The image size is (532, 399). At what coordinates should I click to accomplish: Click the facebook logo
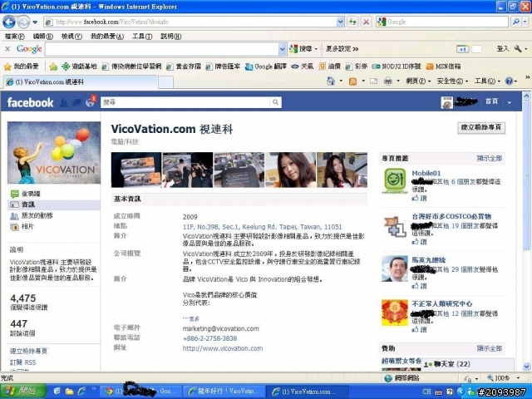[x=30, y=102]
